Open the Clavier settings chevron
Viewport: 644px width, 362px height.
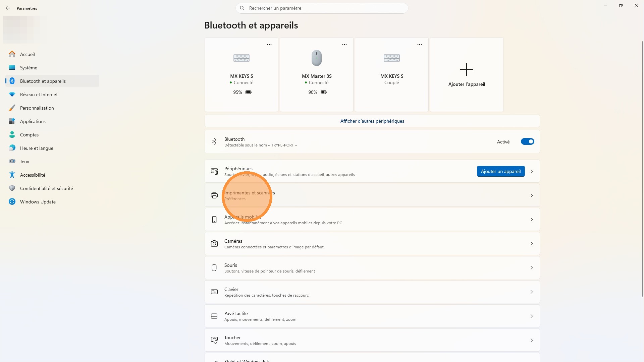[x=532, y=292]
